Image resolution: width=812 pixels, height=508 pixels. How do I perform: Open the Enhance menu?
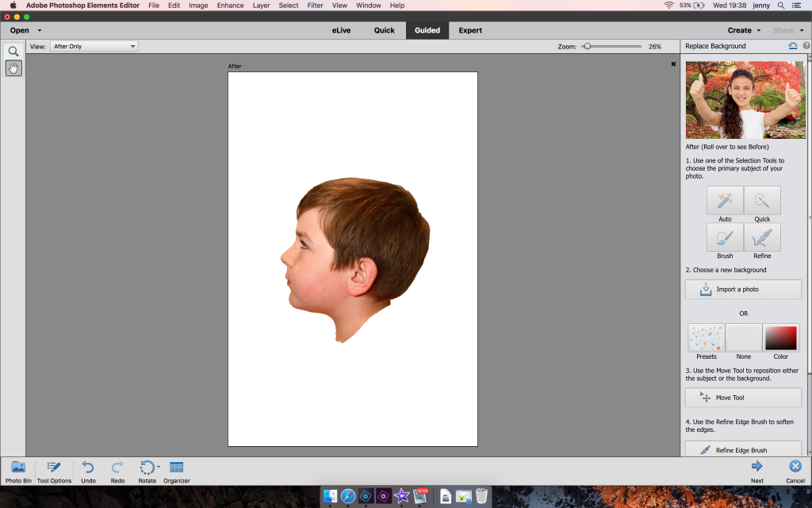pos(231,6)
